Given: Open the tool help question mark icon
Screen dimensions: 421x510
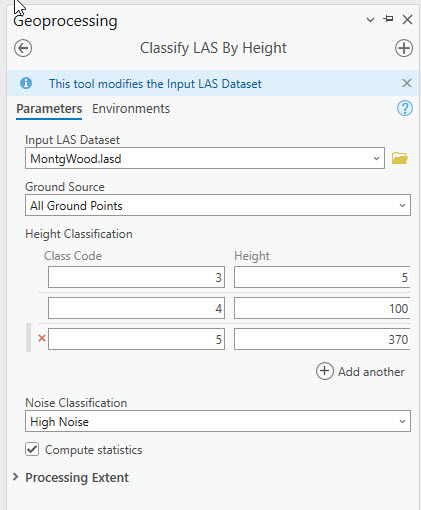Looking at the screenshot, I should [x=405, y=108].
